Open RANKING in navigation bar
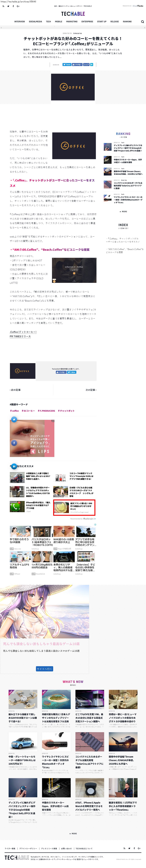This screenshot has width=146, height=868. [127, 22]
